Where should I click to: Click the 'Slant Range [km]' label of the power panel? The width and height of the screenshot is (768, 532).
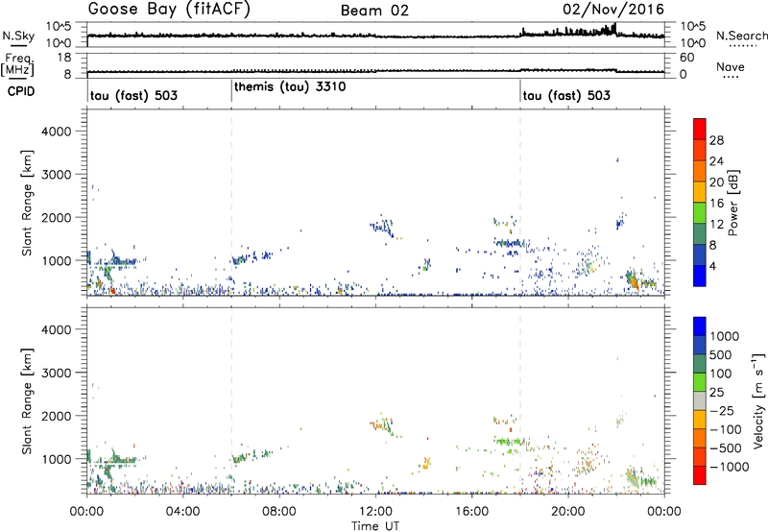(27, 203)
